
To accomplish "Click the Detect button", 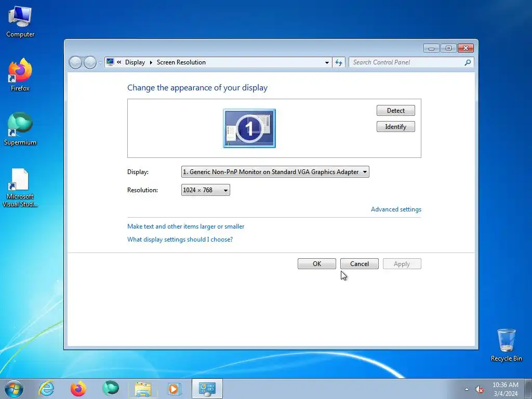I will click(395, 110).
